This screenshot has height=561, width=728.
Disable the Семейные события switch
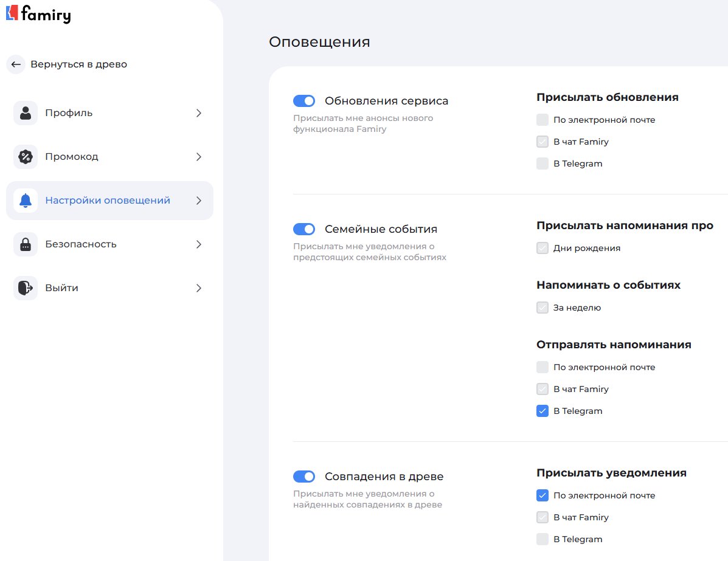pos(304,229)
